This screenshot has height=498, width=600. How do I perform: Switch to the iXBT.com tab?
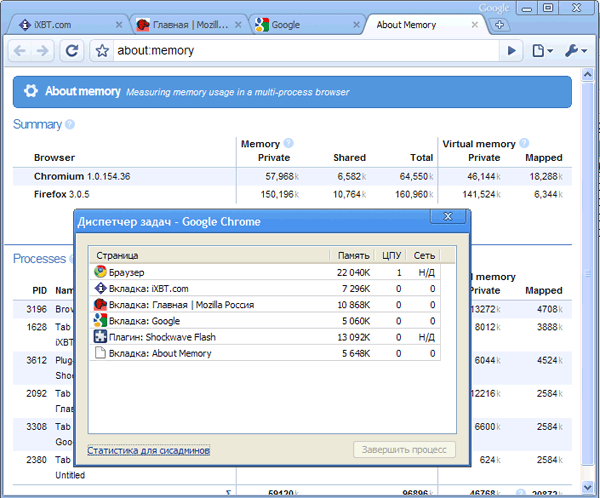[x=67, y=25]
